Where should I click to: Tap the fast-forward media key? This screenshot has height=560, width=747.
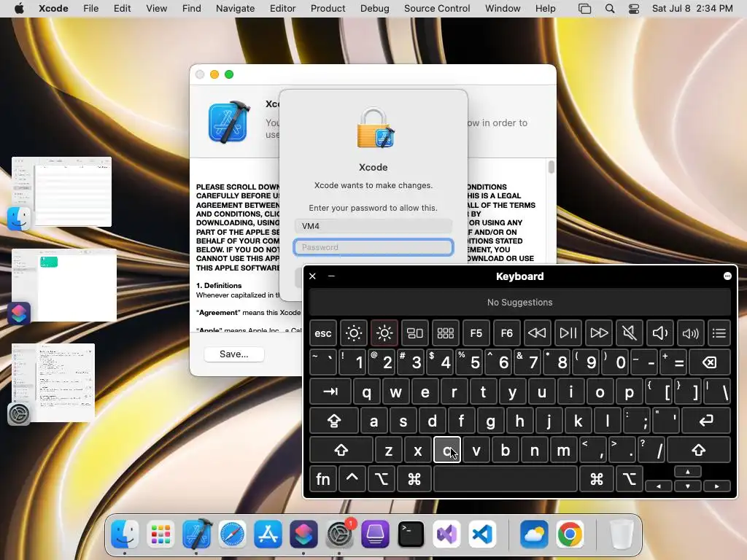click(599, 332)
